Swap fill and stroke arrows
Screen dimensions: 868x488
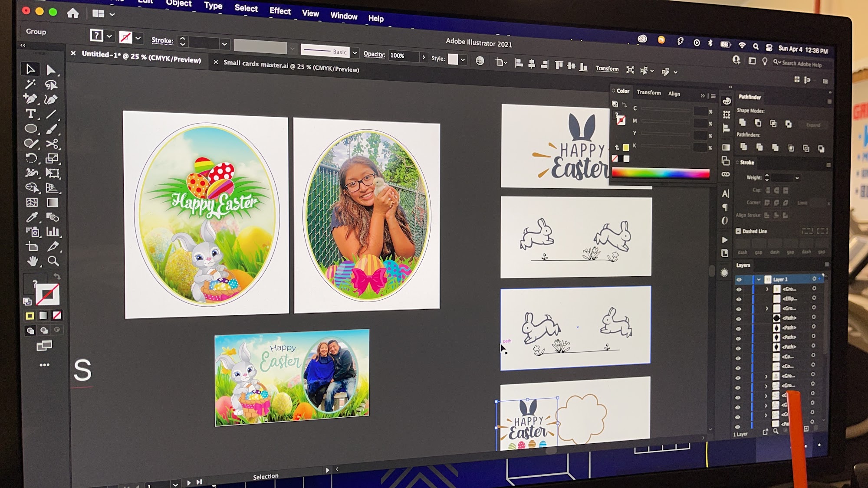point(57,276)
